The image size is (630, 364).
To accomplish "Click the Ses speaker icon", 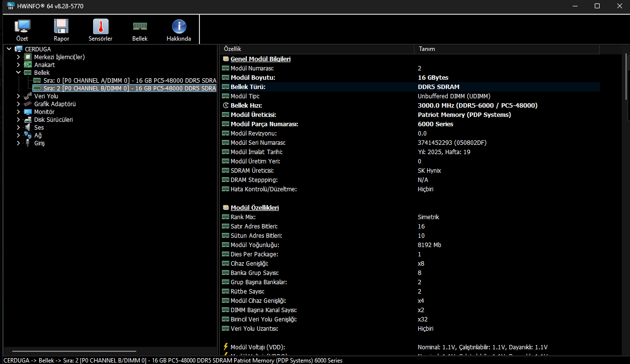I will tap(28, 127).
